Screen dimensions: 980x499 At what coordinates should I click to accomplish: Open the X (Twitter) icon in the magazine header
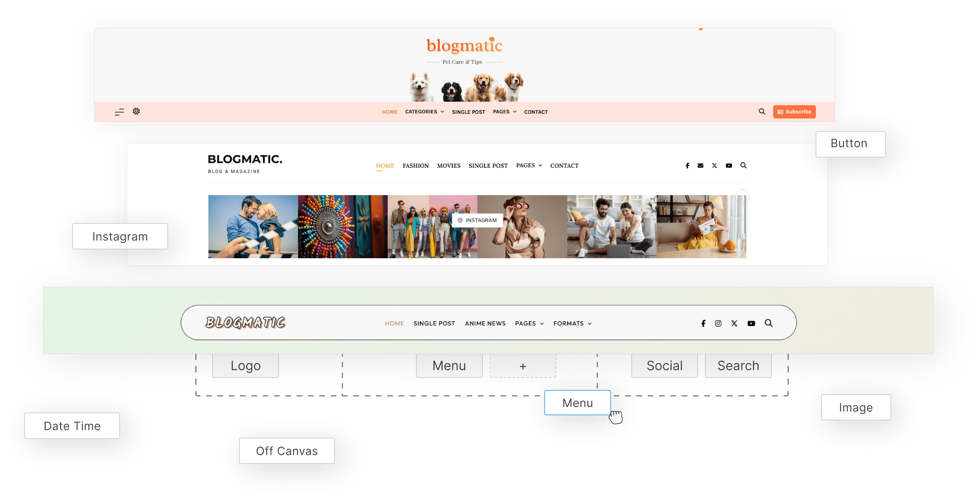pos(714,166)
